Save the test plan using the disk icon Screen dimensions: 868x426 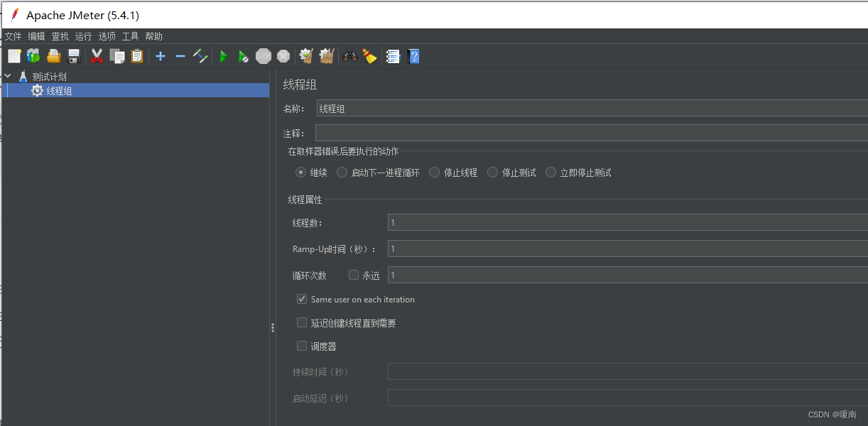(73, 56)
